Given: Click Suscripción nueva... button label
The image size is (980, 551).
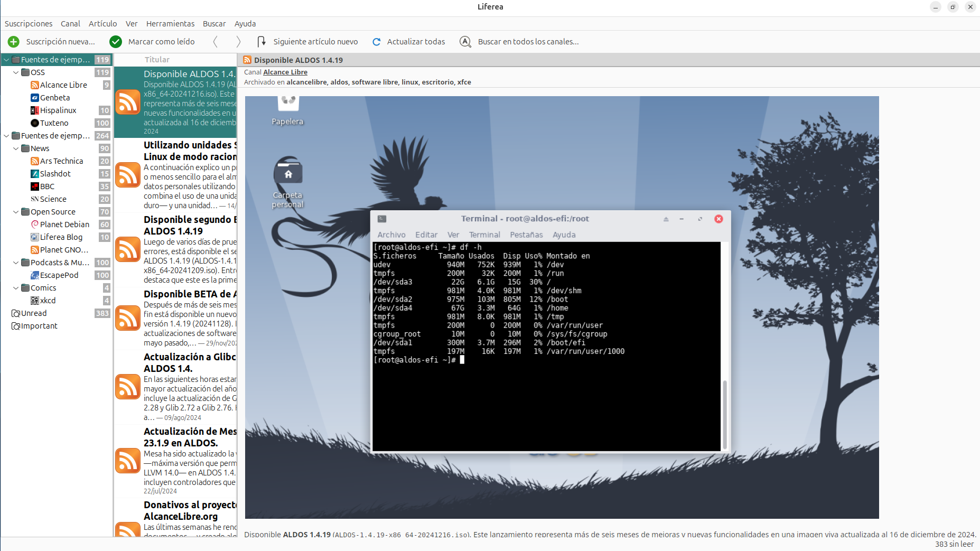Looking at the screenshot, I should click(x=61, y=42).
